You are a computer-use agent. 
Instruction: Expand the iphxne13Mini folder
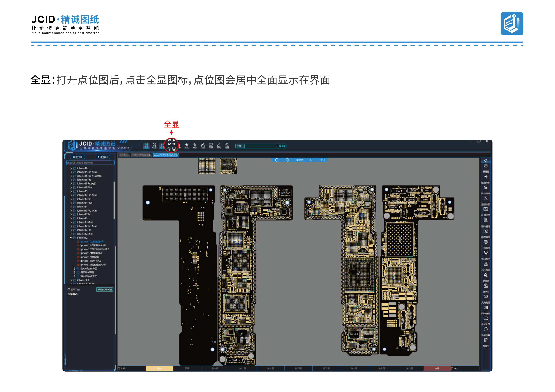point(71,222)
